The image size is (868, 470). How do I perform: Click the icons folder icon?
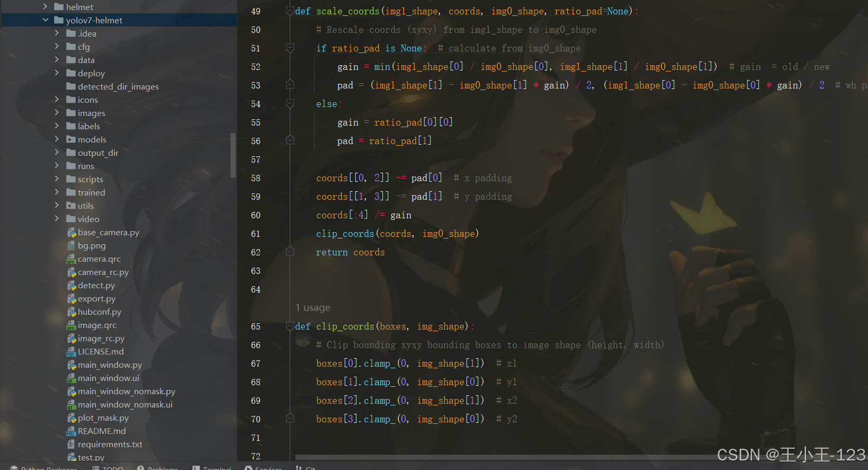pyautogui.click(x=71, y=100)
